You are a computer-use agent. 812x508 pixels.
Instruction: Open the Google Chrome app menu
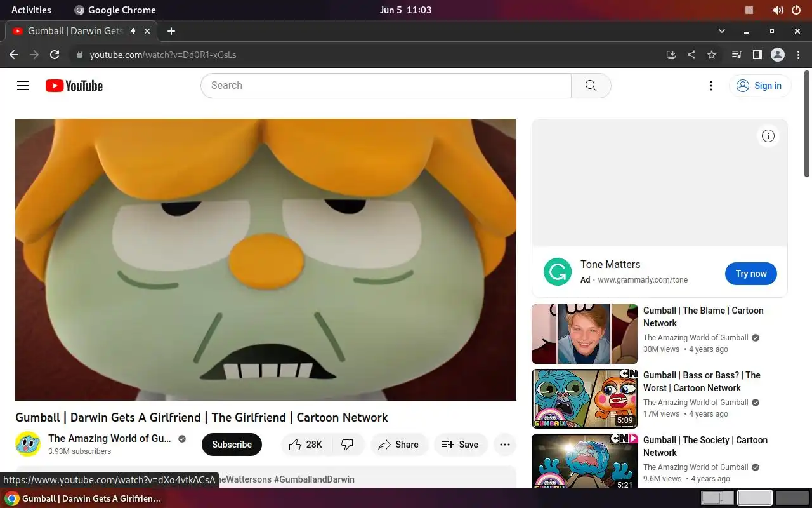(x=115, y=10)
